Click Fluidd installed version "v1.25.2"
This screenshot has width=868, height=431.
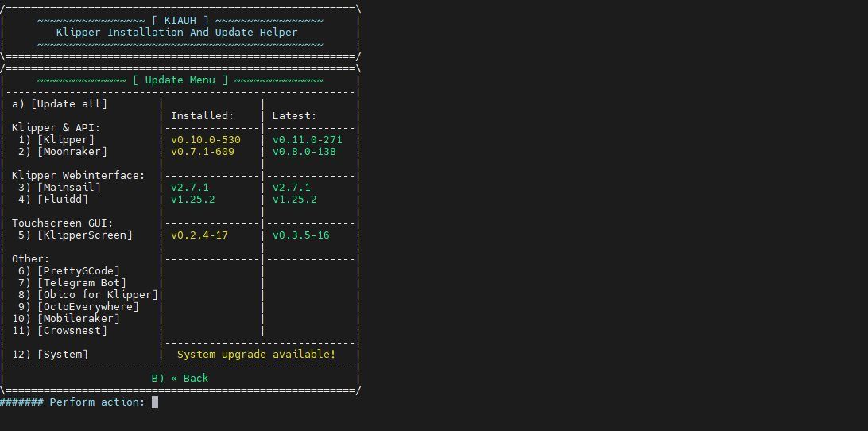coord(192,200)
